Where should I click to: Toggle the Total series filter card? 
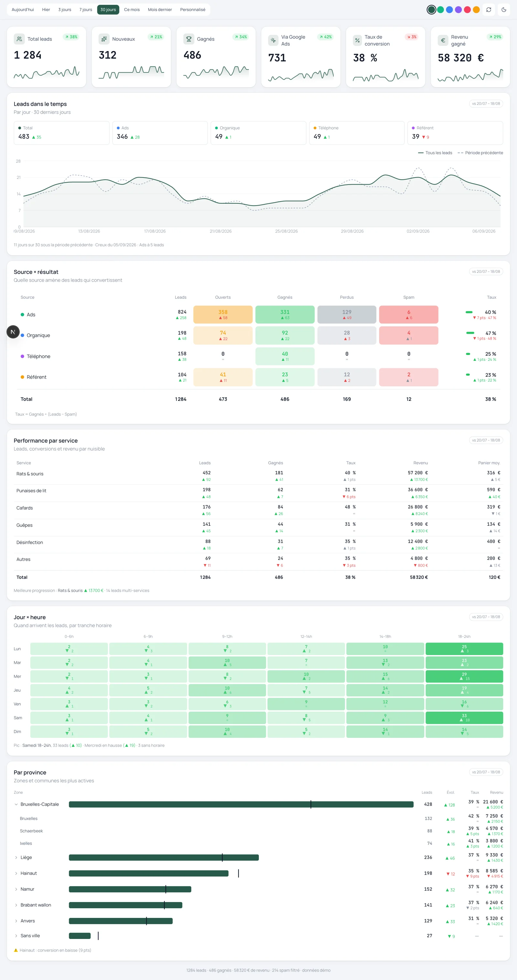coord(62,133)
